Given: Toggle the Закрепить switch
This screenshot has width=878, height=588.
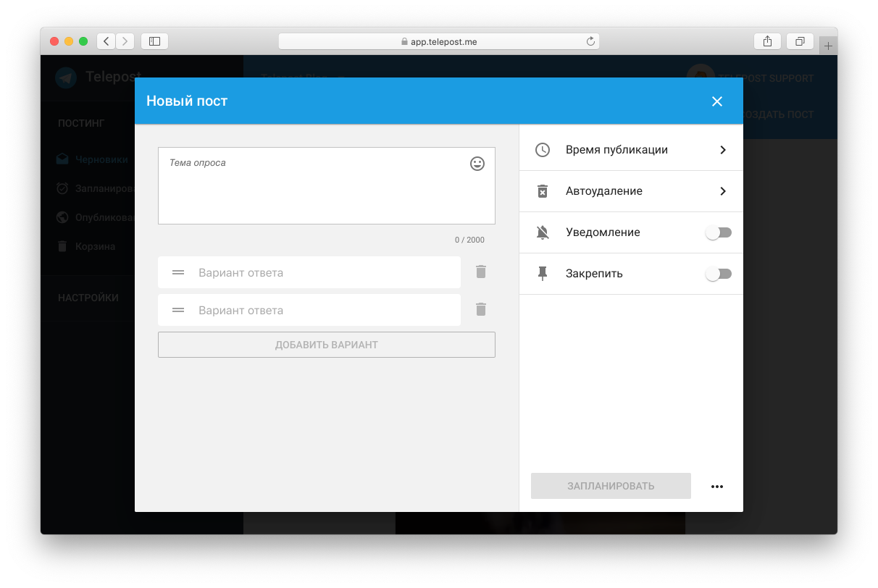Looking at the screenshot, I should 719,274.
